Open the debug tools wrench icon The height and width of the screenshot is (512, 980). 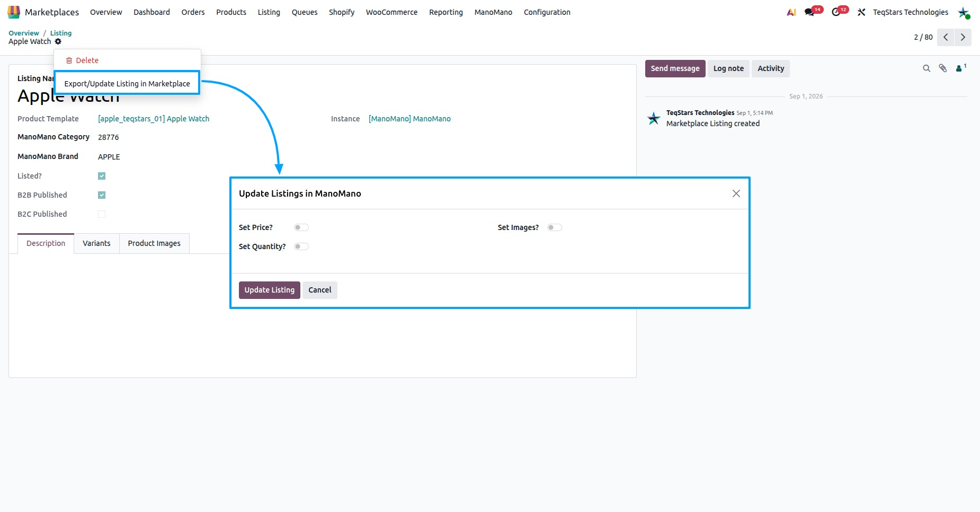(x=861, y=12)
